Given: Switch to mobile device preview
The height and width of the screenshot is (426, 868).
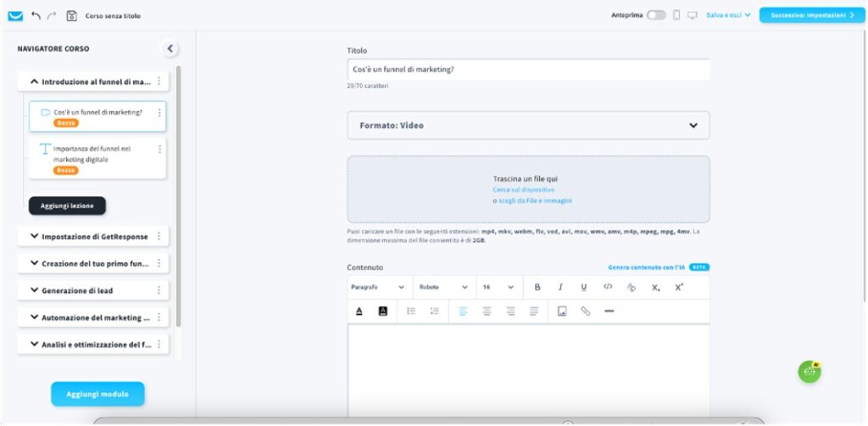Looking at the screenshot, I should (x=676, y=15).
